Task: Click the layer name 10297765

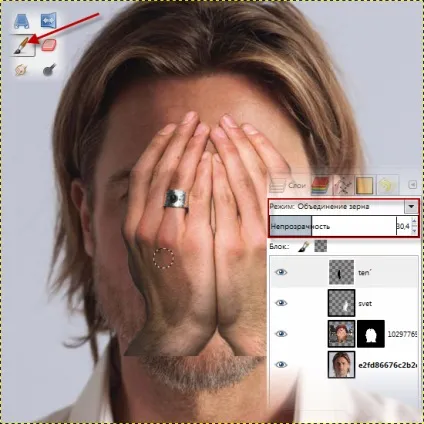Action: (402, 334)
